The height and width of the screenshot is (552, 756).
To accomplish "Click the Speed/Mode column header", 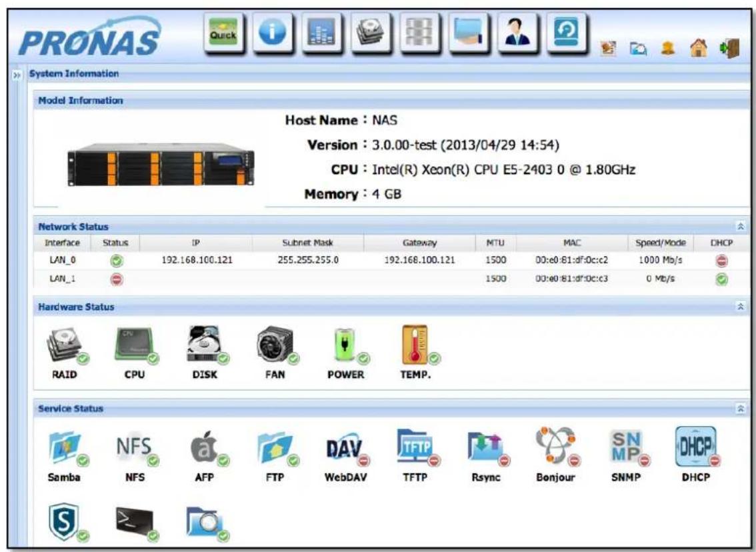I will [661, 243].
